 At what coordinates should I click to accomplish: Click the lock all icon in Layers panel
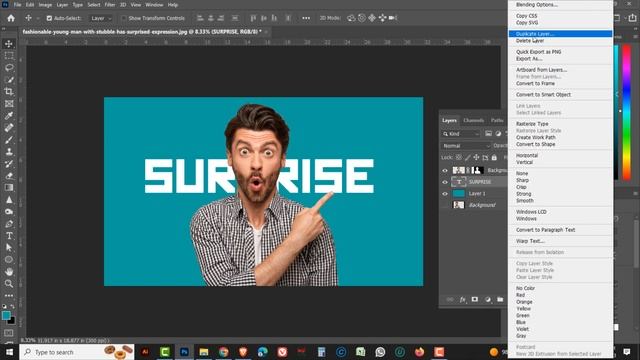coord(494,158)
